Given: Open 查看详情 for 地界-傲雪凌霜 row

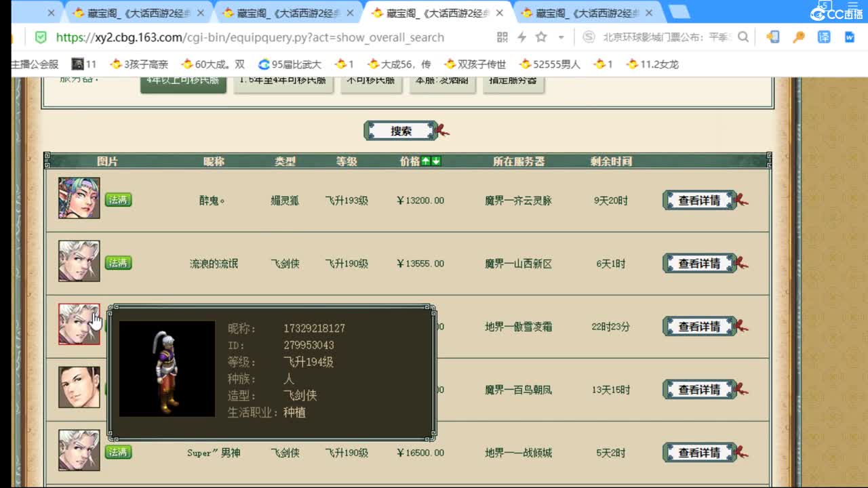Looking at the screenshot, I should click(699, 327).
